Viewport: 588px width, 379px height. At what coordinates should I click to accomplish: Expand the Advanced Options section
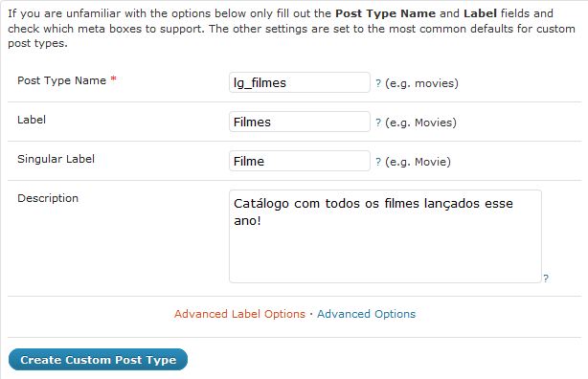pos(367,314)
